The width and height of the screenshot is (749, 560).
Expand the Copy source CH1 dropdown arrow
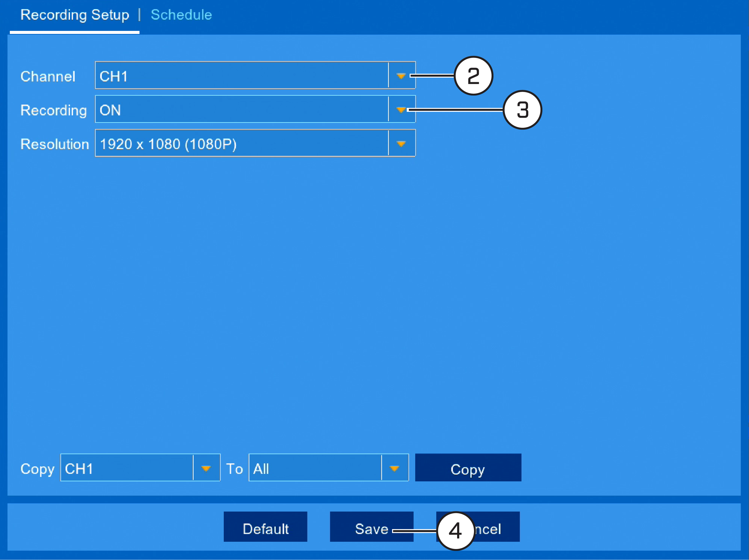pos(206,468)
